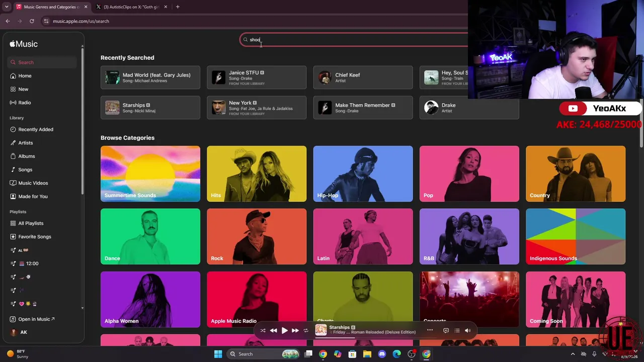The height and width of the screenshot is (362, 644).
Task: Open recent search Make Them Remember
Action: [x=363, y=108]
